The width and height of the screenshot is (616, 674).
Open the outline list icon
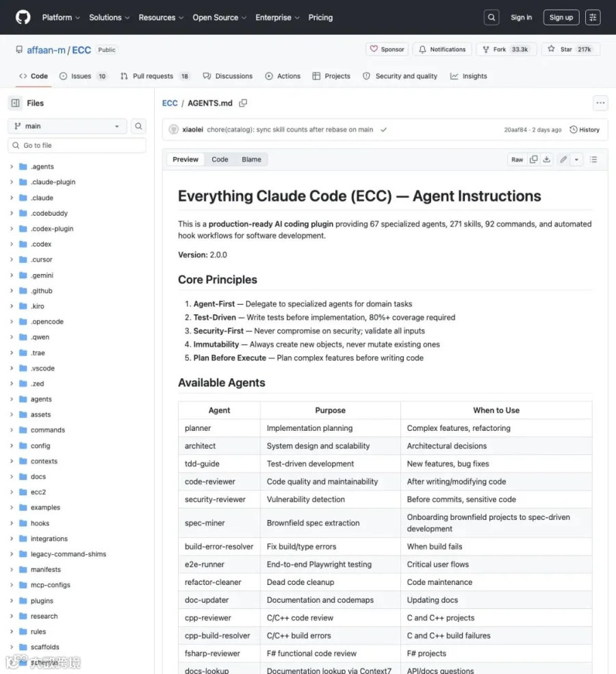pyautogui.click(x=593, y=160)
